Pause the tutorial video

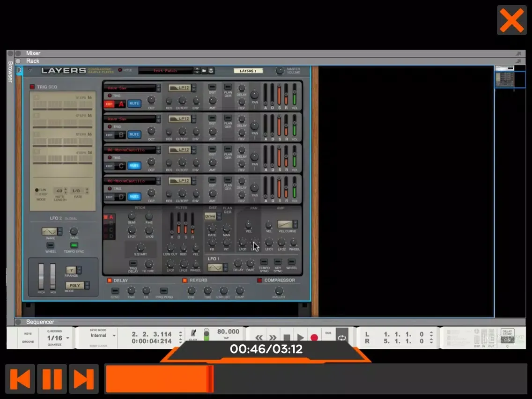(52, 379)
